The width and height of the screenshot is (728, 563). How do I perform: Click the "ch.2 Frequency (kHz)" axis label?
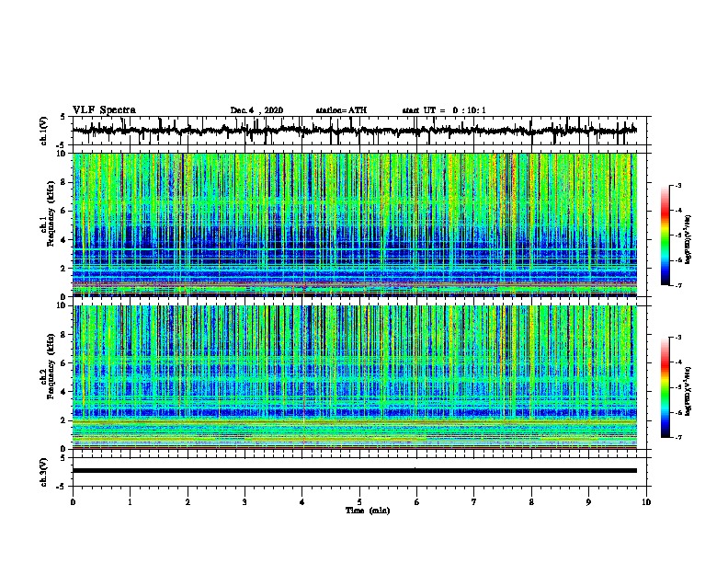[x=47, y=365]
